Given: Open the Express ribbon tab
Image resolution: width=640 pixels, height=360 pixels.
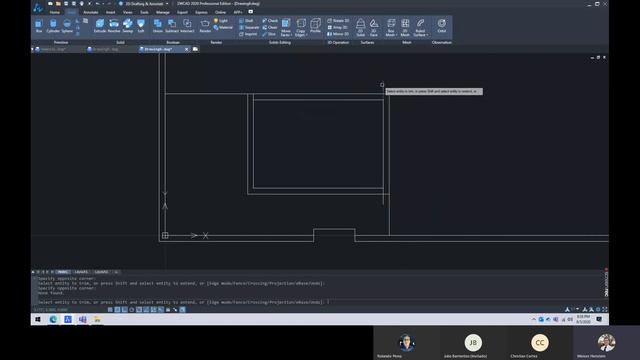Looking at the screenshot, I should click(x=201, y=12).
